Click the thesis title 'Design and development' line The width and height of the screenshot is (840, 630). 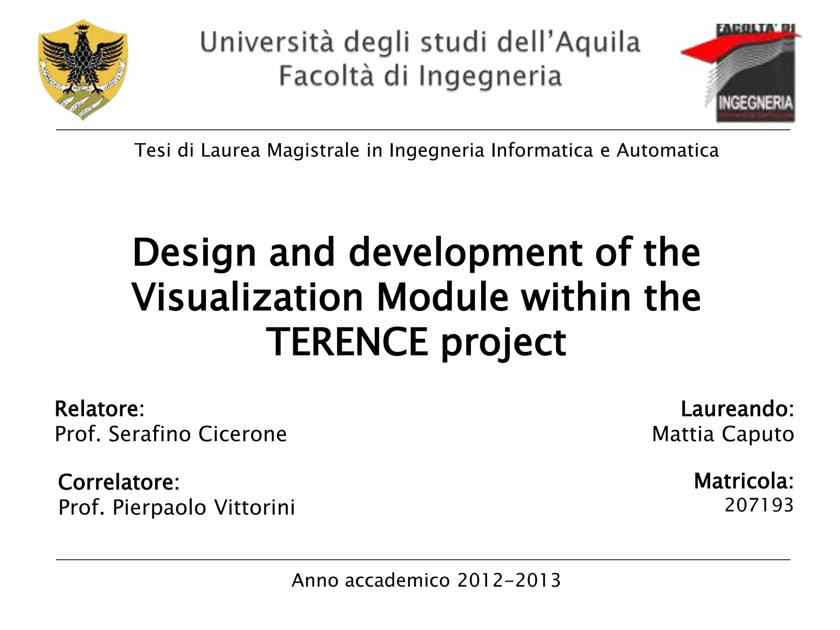tap(416, 253)
